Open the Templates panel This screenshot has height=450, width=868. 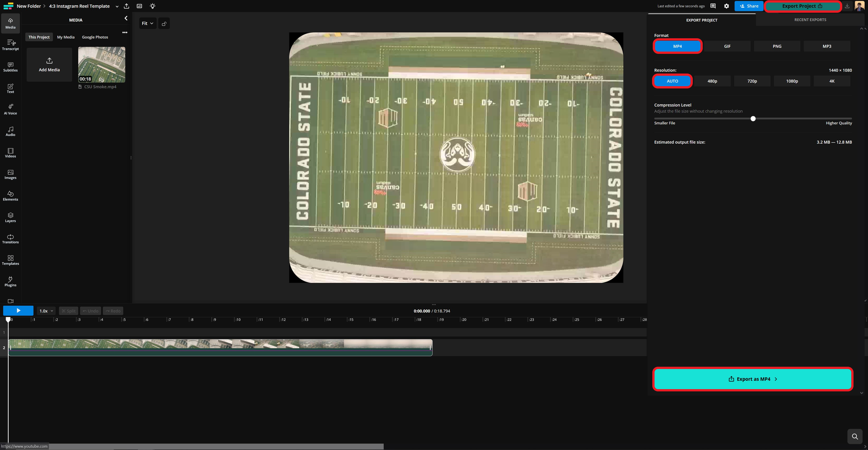tap(10, 260)
